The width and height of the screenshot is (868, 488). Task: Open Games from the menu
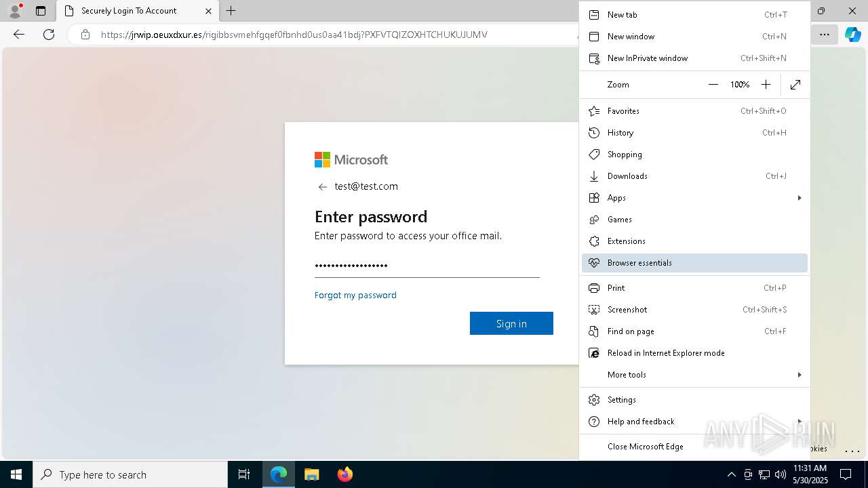point(694,220)
